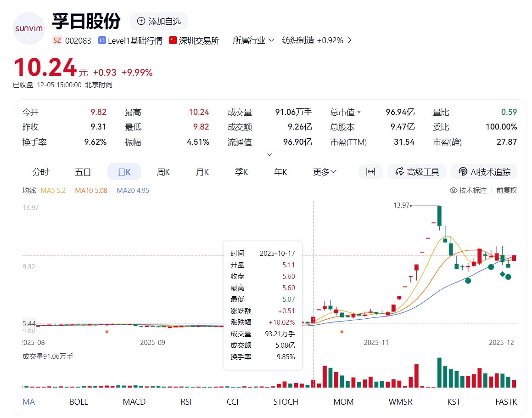Image resolution: width=532 pixels, height=418 pixels.
Task: Click orange dot marker before 2025-11
Action: 342,332
